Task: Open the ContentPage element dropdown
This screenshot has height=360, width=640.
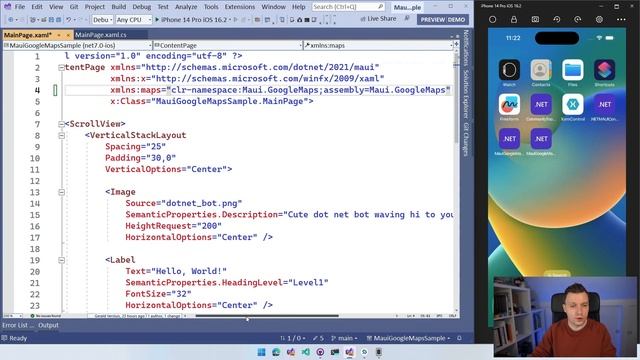Action: [228, 45]
